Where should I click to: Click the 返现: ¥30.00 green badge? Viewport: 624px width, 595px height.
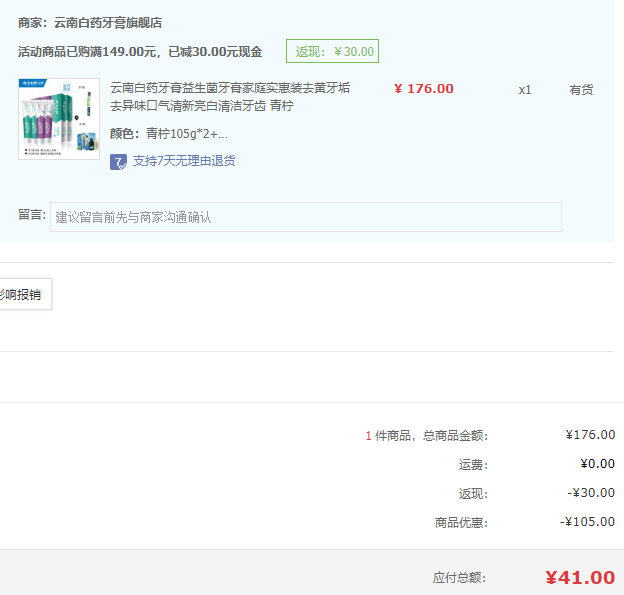(x=332, y=51)
